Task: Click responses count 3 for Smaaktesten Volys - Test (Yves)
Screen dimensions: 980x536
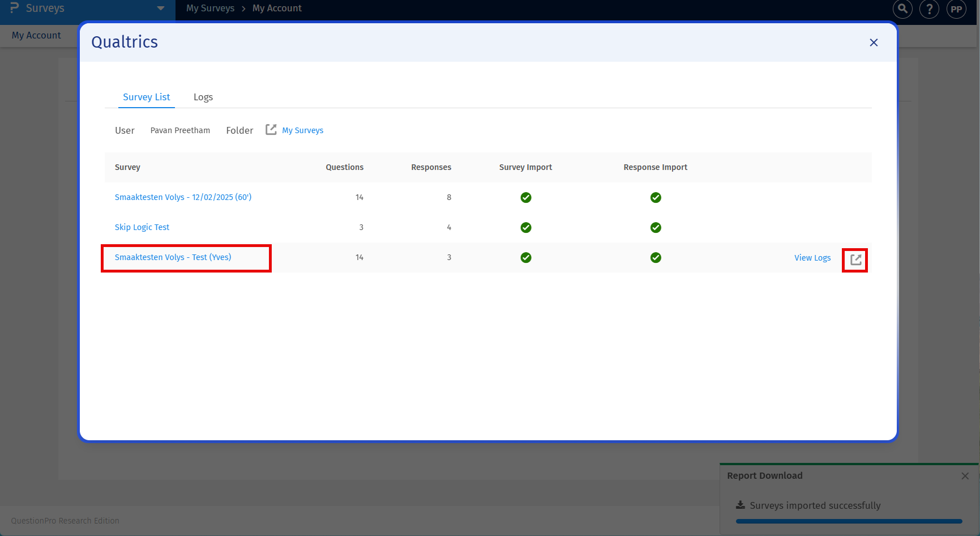Action: coord(449,257)
